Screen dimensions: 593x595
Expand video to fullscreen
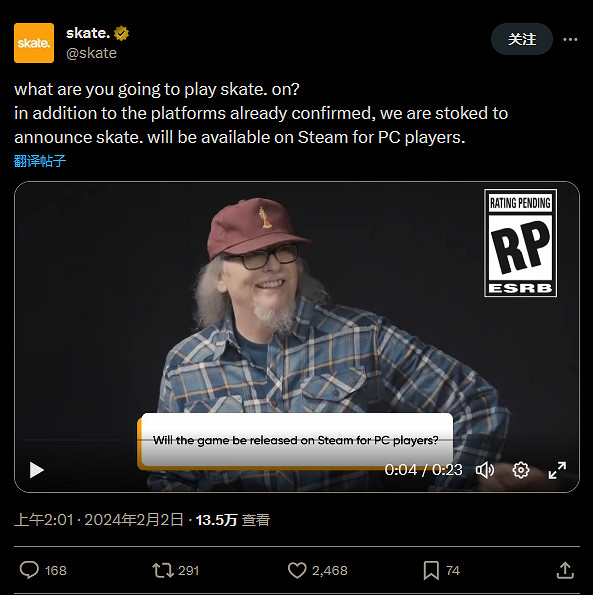[557, 470]
